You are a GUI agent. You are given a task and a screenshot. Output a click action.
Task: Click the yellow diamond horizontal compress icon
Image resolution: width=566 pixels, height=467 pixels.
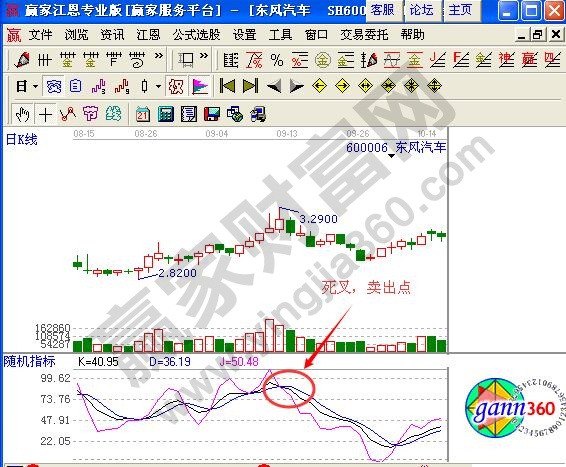pos(388,86)
